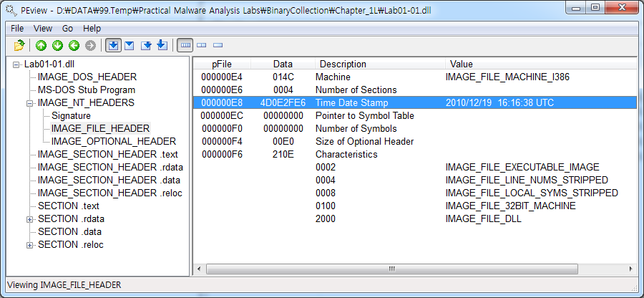Screen dimensions: 644x298
Task: Click the green back arrow icon
Action: 74,45
